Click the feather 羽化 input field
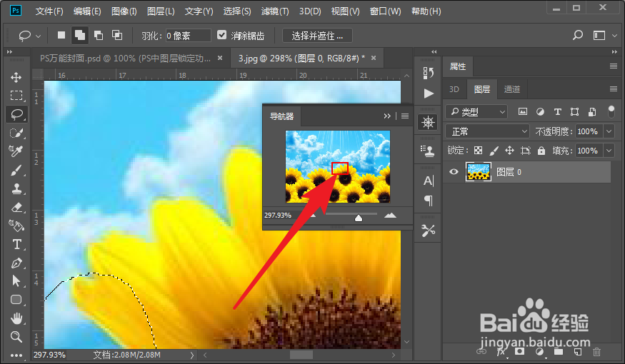Viewport: 625px width, 364px height. (188, 36)
